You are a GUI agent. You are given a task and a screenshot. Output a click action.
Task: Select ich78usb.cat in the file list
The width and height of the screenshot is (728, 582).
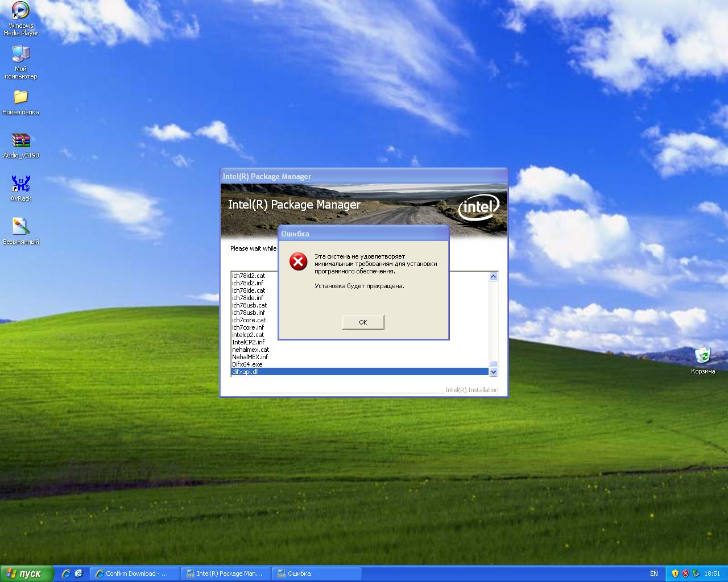coord(249,305)
